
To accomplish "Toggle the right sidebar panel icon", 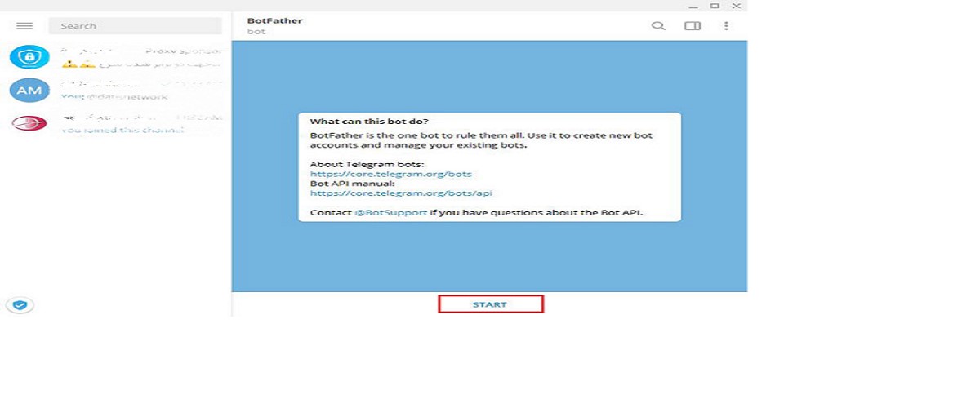I will pyautogui.click(x=693, y=26).
